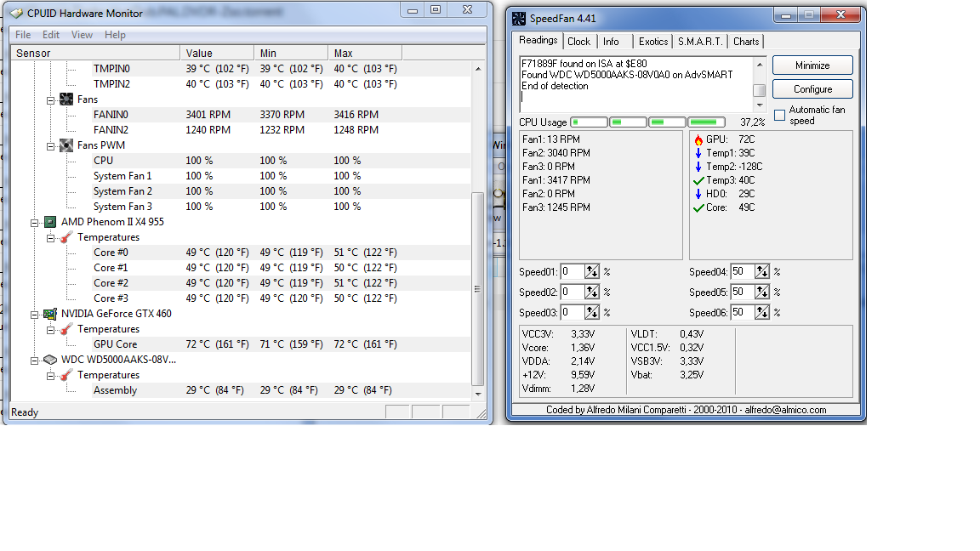Click the down arrow icon beside Temp1
Viewport: 980px width, 551px height.
pos(698,153)
